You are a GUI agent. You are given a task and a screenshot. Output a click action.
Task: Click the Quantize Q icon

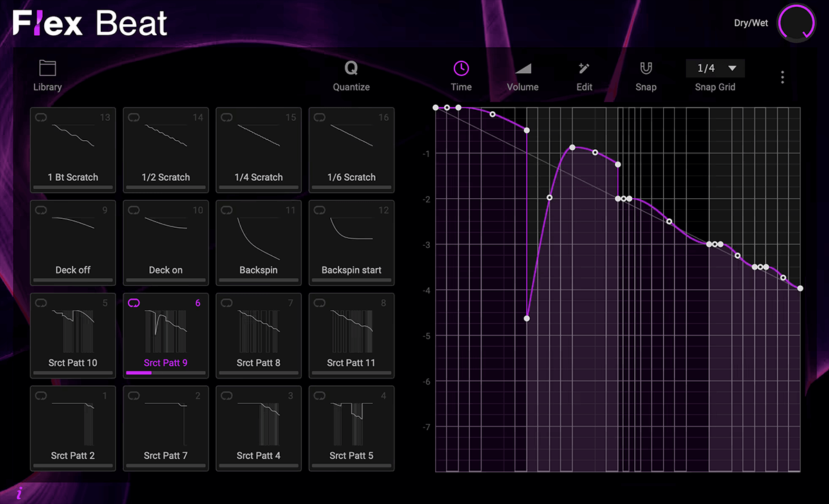(x=351, y=68)
